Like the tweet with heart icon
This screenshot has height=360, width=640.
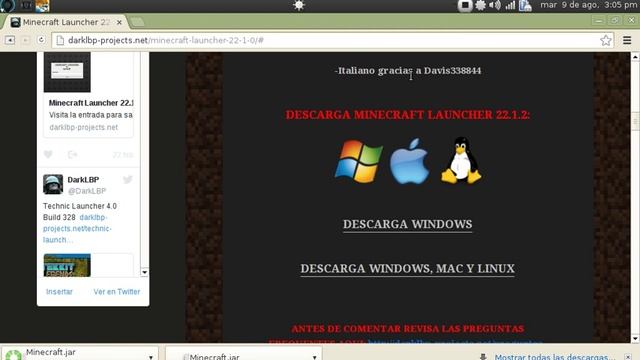point(48,154)
